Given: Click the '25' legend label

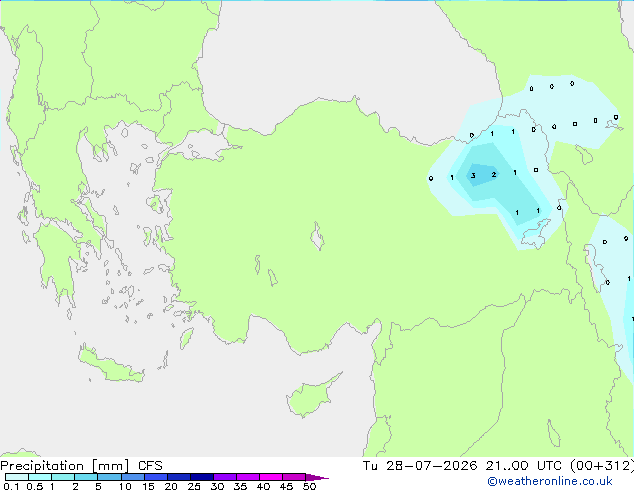Looking at the screenshot, I should pyautogui.click(x=194, y=486).
